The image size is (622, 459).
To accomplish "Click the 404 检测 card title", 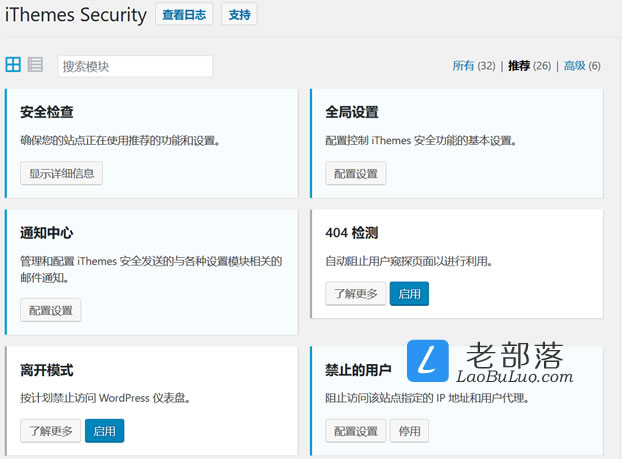I will tap(352, 233).
